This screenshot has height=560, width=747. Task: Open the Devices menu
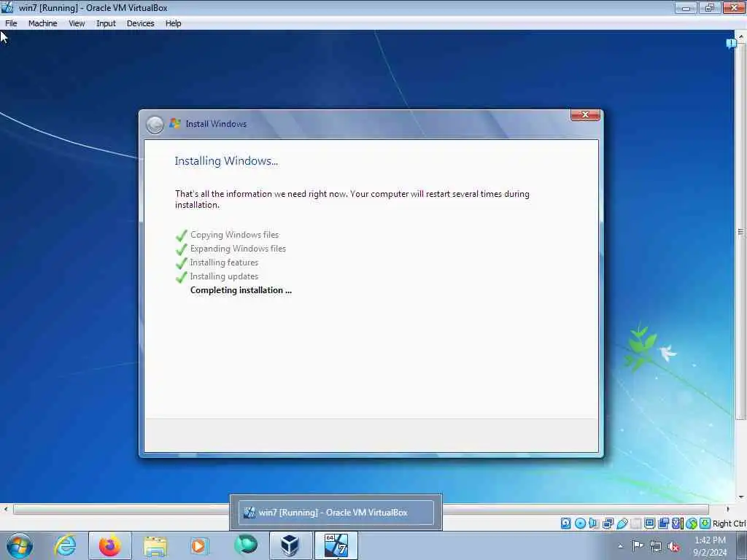(140, 23)
